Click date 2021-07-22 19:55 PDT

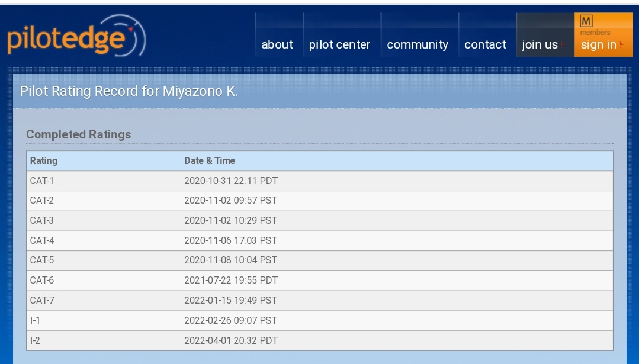coord(231,280)
